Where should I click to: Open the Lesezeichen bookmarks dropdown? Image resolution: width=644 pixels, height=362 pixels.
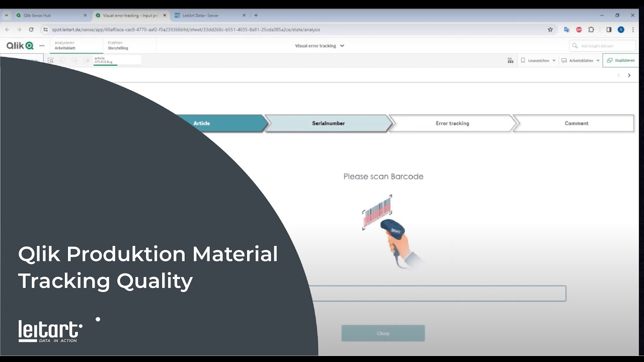(538, 60)
